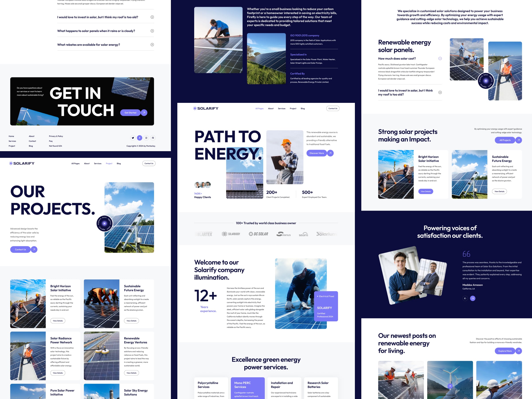Click the Get Started button
Viewport: 532px width, 399px height.
(x=130, y=113)
